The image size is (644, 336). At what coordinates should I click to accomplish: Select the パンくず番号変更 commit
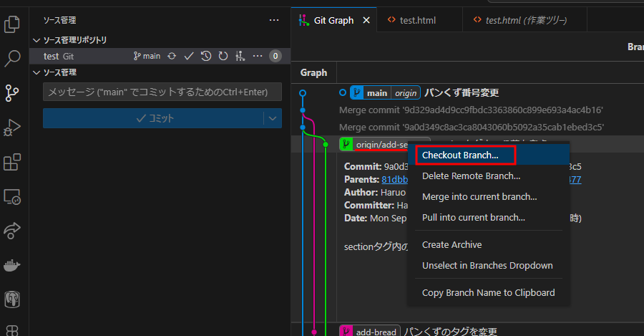coord(462,93)
